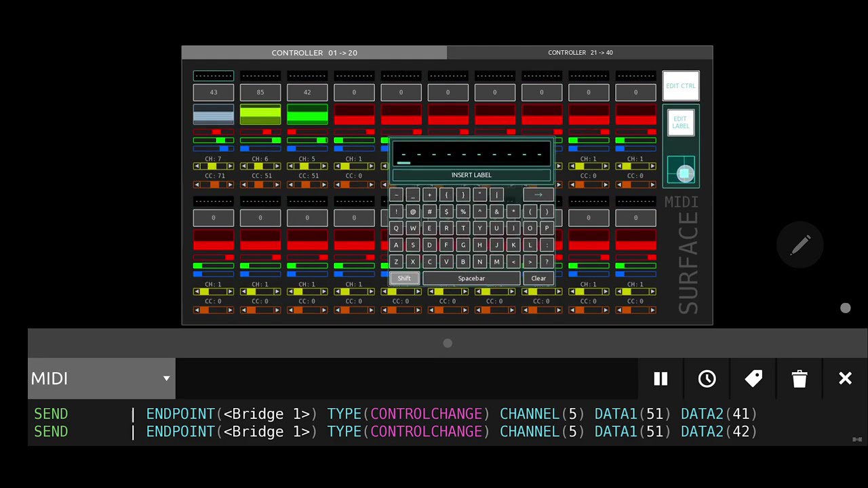The width and height of the screenshot is (868, 488).
Task: Adjust red color slider of CH: 7 controller
Action: coord(214,131)
